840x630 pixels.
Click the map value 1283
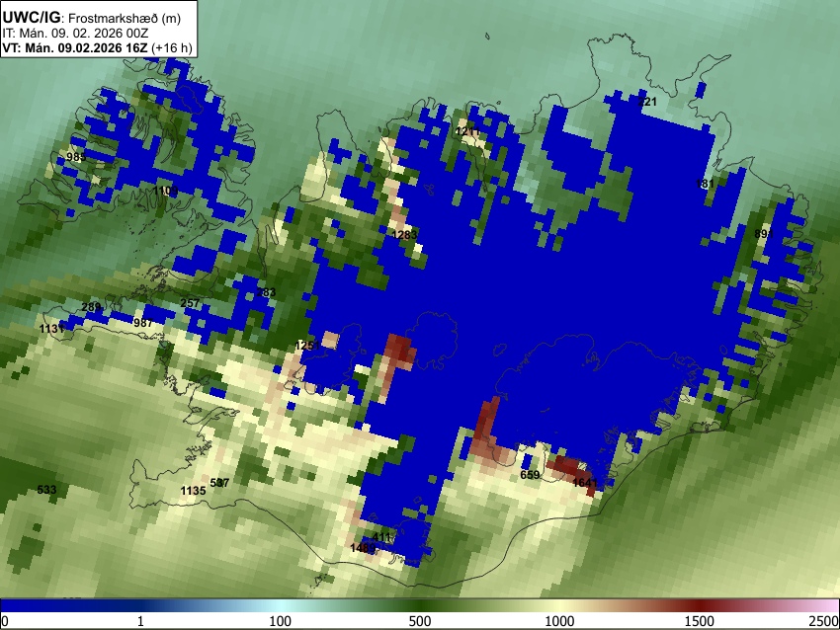pos(404,234)
